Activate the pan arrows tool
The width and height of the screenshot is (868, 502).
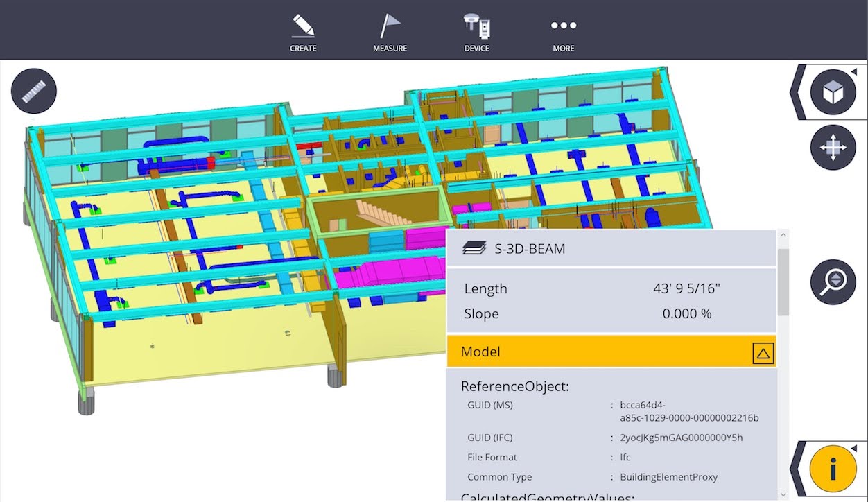tap(833, 148)
